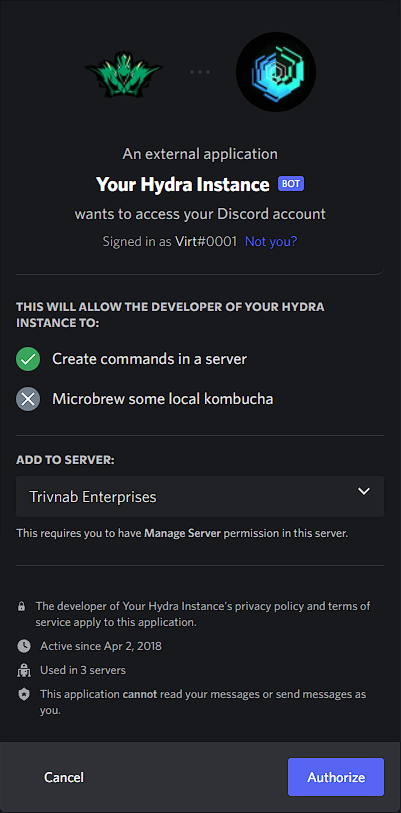
Task: Click the Your Hydra Instance application name
Action: click(x=183, y=184)
